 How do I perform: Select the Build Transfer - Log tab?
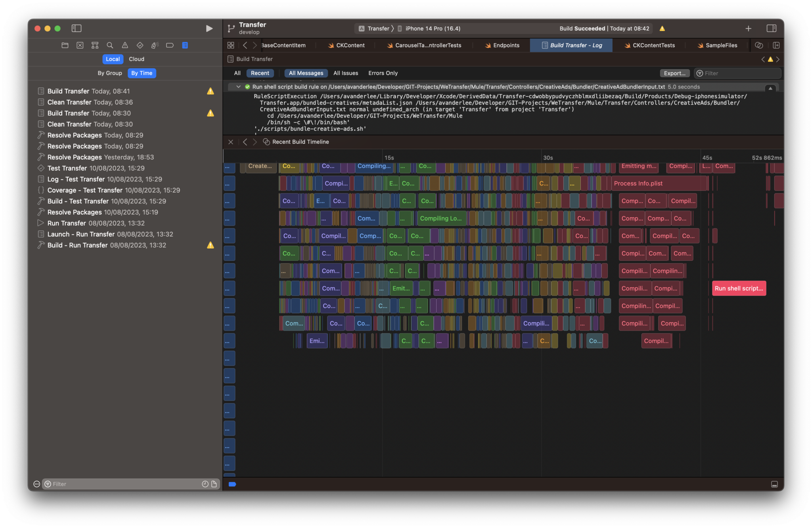[571, 45]
